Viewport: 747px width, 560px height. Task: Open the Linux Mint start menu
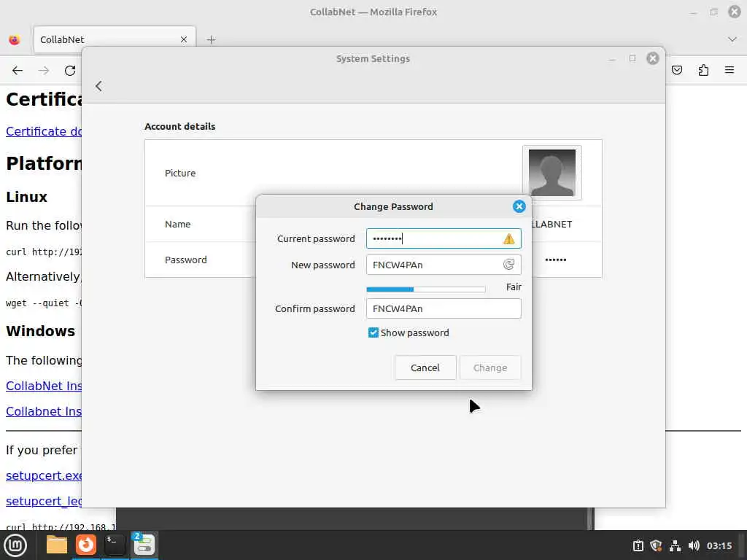tap(15, 545)
